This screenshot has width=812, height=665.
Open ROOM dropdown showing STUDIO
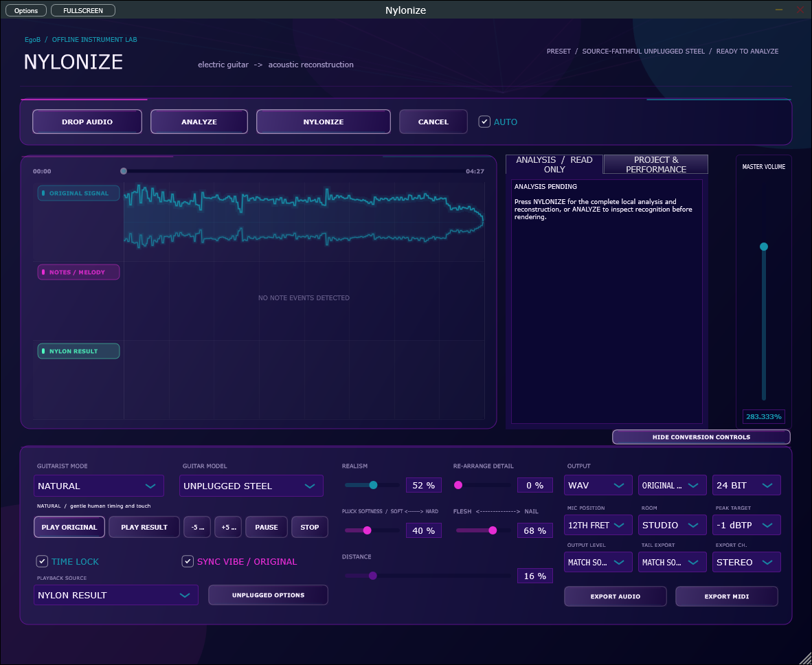click(x=672, y=525)
